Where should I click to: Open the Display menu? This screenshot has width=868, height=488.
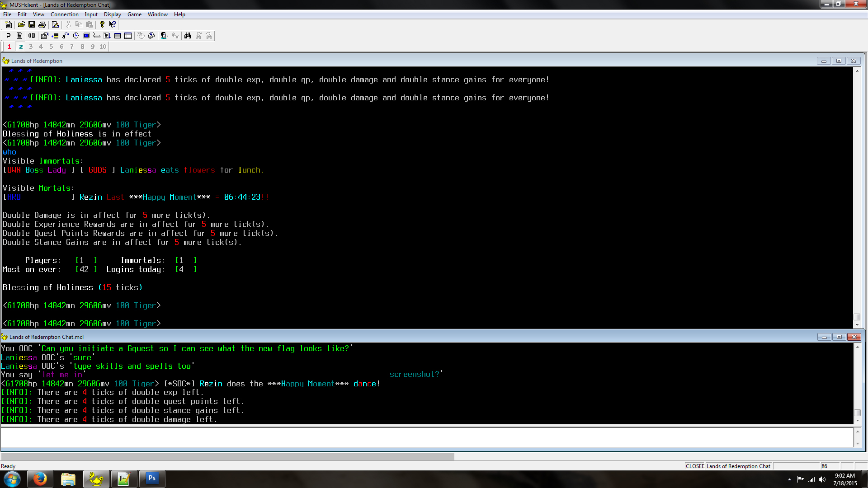tap(112, 14)
